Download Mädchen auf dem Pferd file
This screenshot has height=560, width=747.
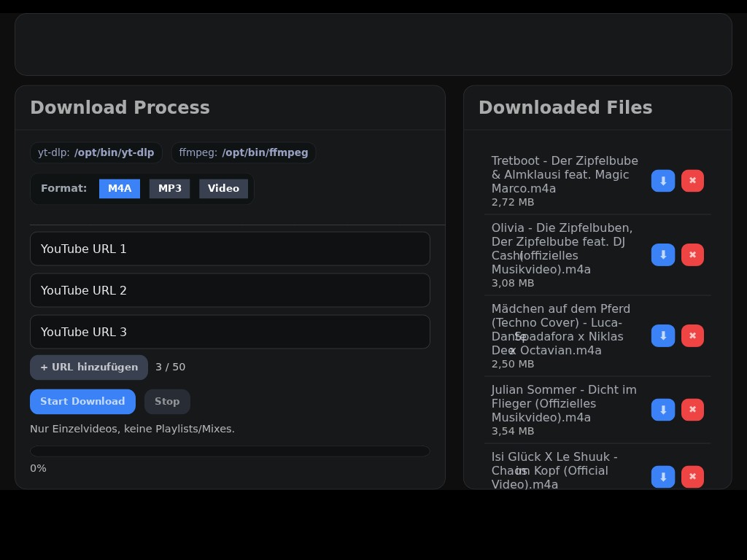point(662,336)
